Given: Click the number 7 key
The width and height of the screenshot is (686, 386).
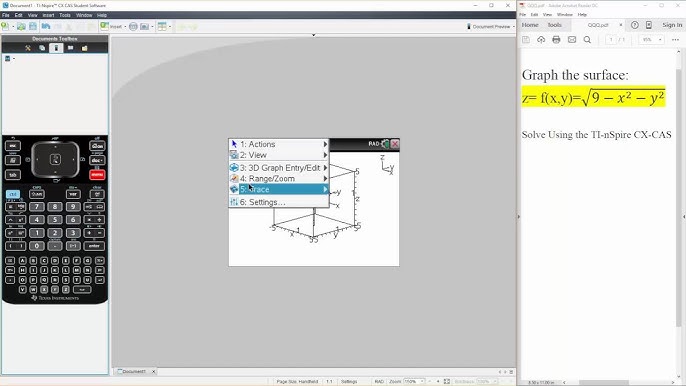Looking at the screenshot, I should click(x=37, y=206).
